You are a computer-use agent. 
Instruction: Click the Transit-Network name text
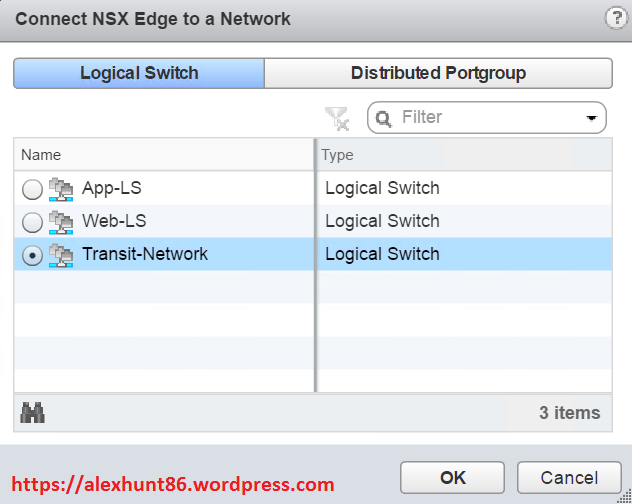point(145,254)
